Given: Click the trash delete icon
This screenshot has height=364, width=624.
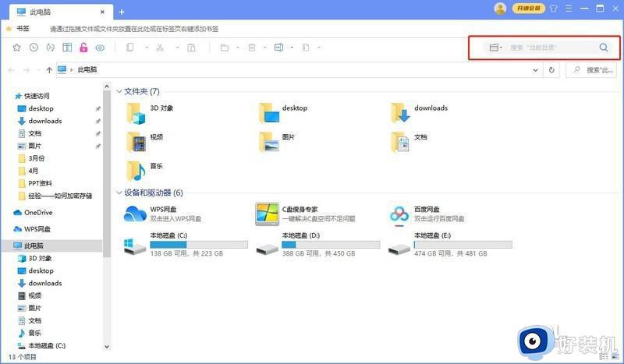Looking at the screenshot, I should (251, 48).
